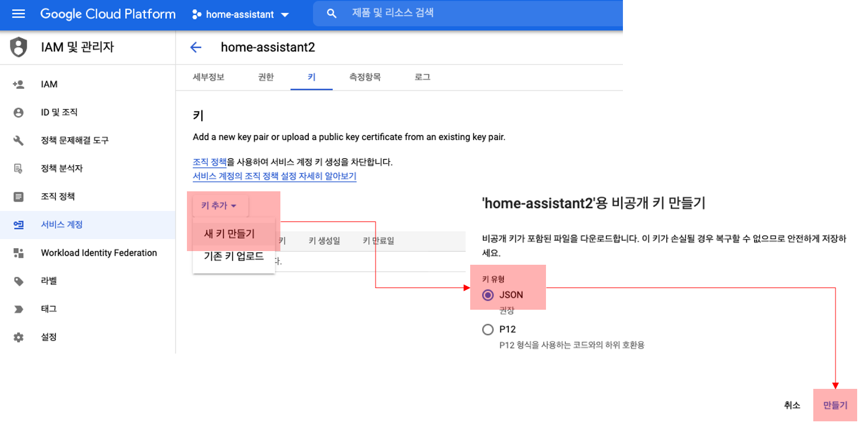Image resolution: width=868 pixels, height=431 pixels.
Task: Click the project hexagon icon beside home-assistant
Action: point(196,14)
